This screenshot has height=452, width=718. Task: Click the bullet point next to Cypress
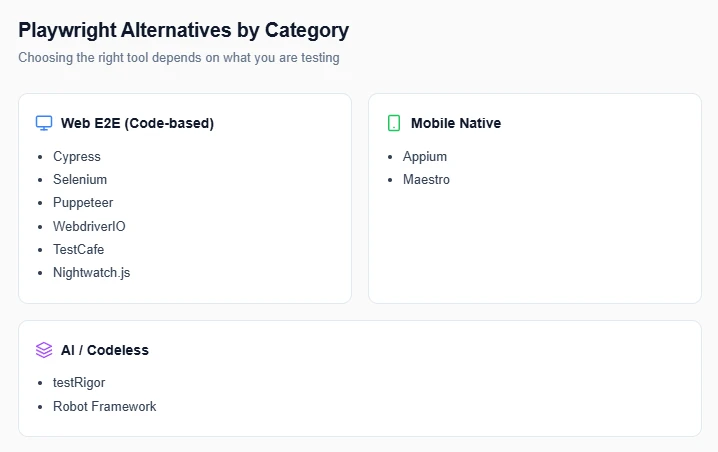pyautogui.click(x=39, y=157)
